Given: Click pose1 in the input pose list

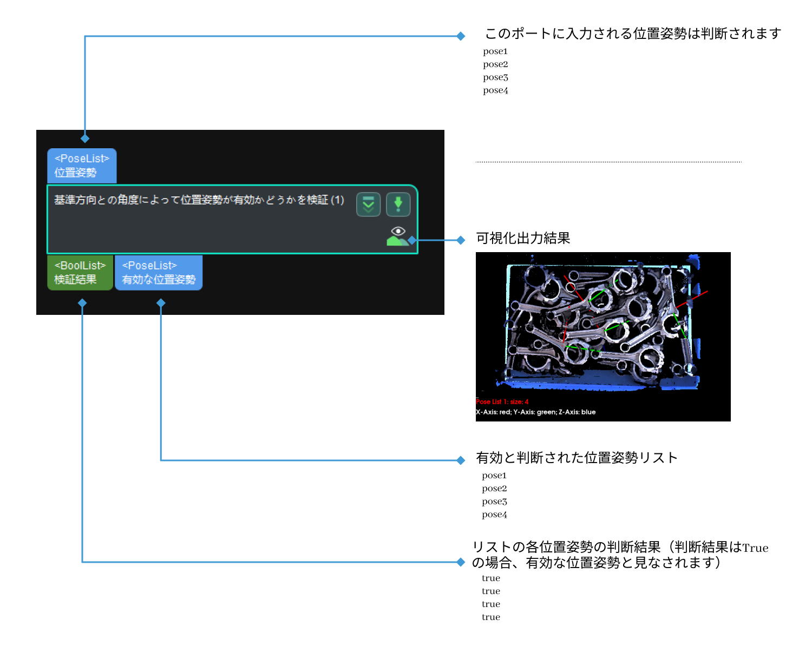Looking at the screenshot, I should coord(495,51).
